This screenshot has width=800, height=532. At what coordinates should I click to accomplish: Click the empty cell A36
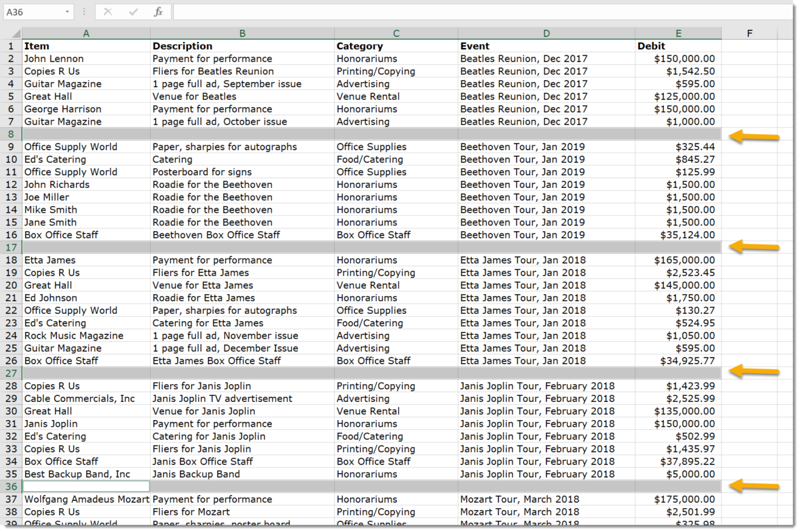(x=86, y=486)
